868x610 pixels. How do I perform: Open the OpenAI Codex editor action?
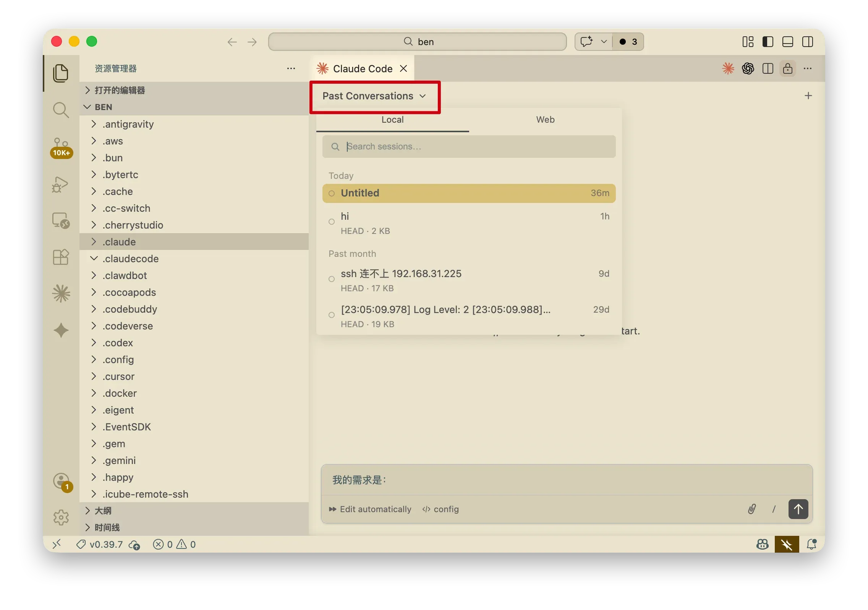pyautogui.click(x=748, y=69)
